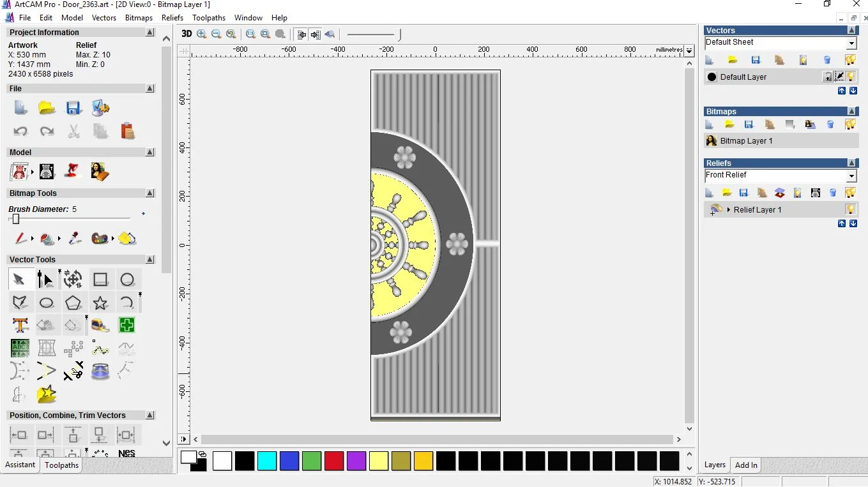Viewport: 868px width, 487px height.
Task: Select the create polygon tool
Action: (x=73, y=303)
